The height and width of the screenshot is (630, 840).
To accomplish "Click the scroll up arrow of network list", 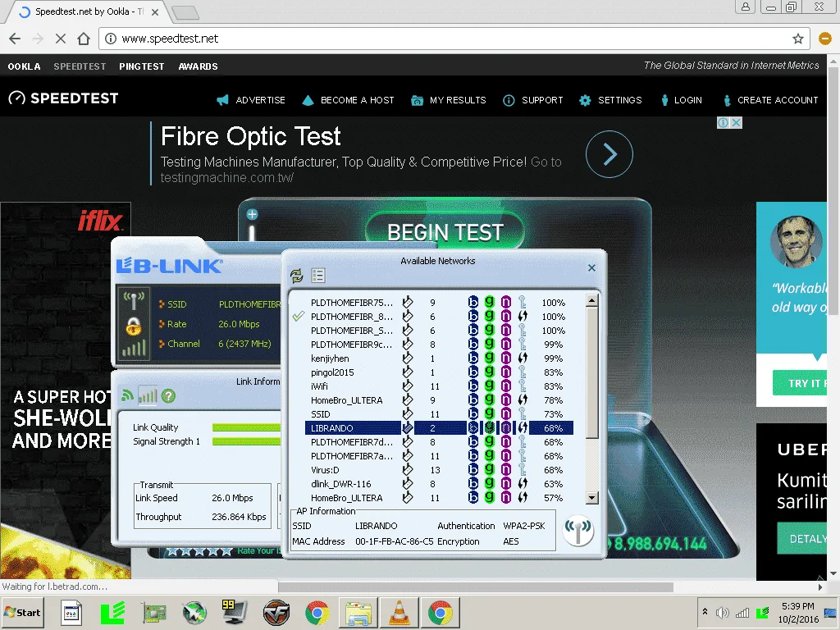I will 591,300.
